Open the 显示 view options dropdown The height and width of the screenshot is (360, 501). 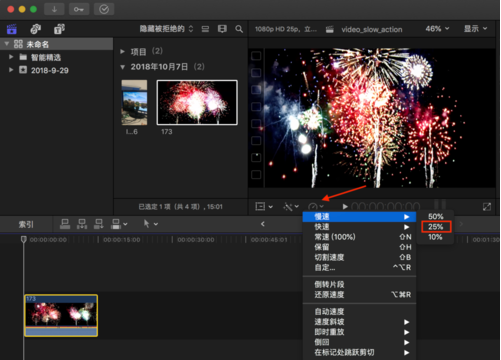click(x=476, y=29)
